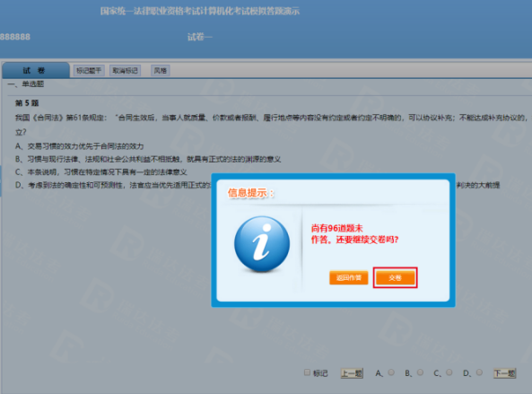
Task: Click the 取消标记 toolbar button
Action: coord(126,71)
